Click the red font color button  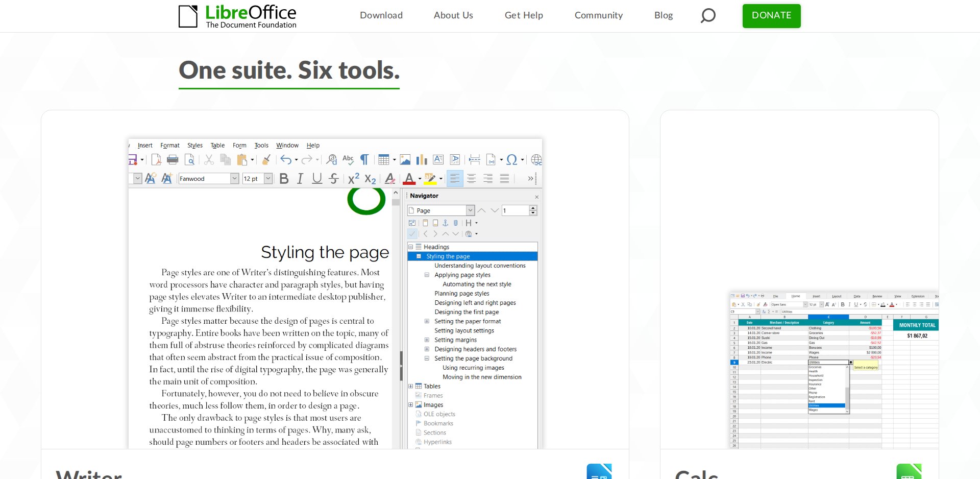[409, 178]
